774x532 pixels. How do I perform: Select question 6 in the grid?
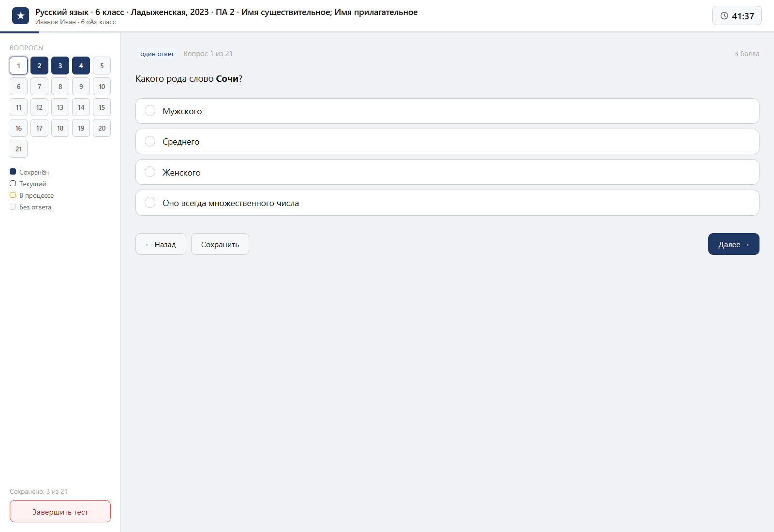[18, 87]
